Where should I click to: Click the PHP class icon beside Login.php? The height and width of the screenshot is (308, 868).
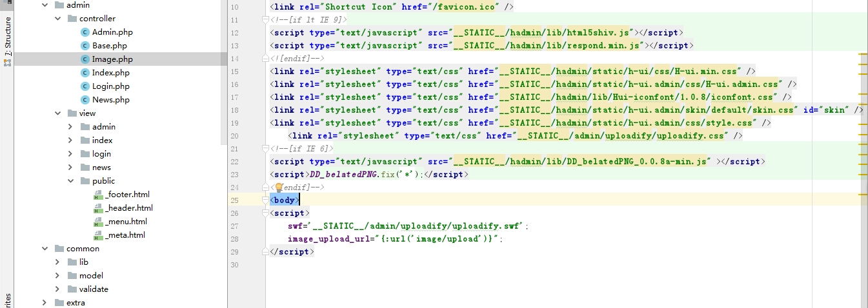pos(85,86)
